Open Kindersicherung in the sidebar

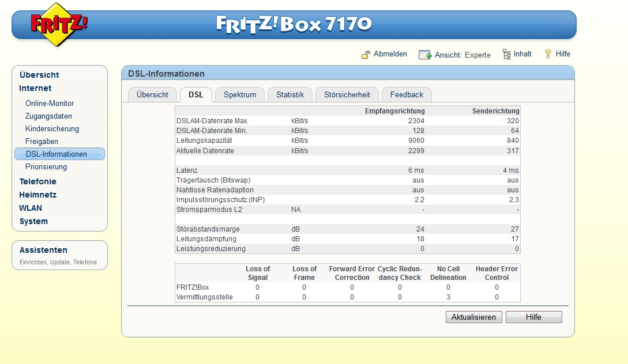tap(52, 129)
